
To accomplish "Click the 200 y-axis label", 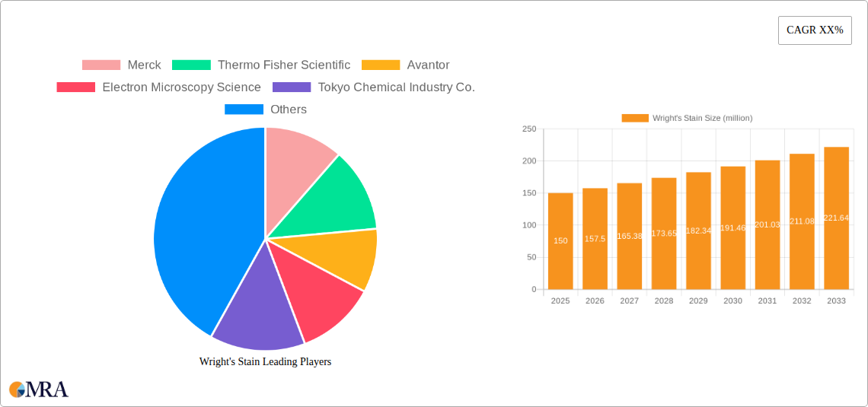I will pos(529,161).
